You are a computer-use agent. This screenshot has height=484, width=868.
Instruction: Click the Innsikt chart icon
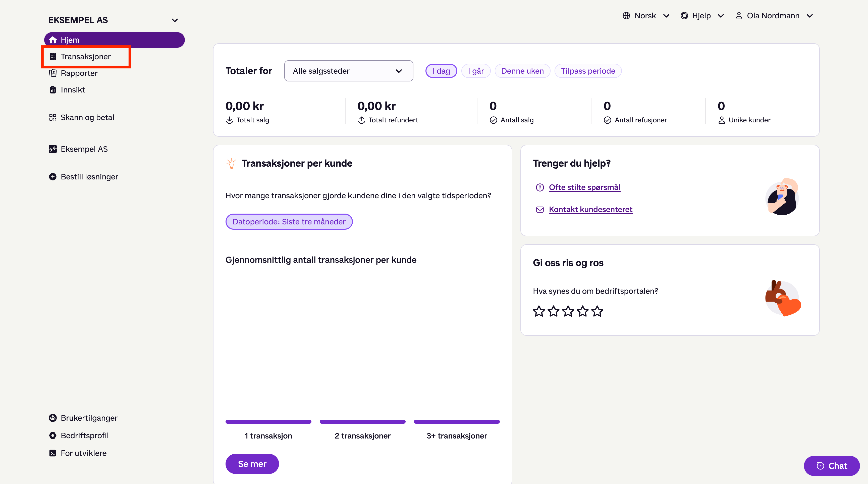coord(52,90)
